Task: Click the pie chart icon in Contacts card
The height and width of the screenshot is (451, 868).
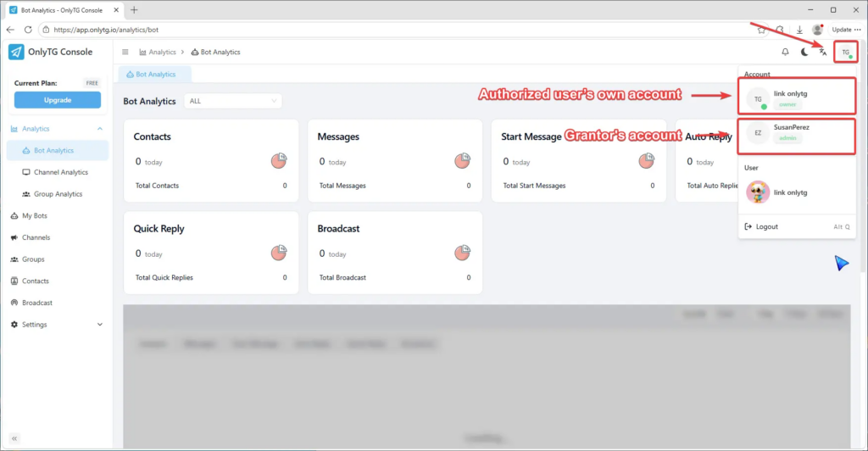Action: pos(278,160)
